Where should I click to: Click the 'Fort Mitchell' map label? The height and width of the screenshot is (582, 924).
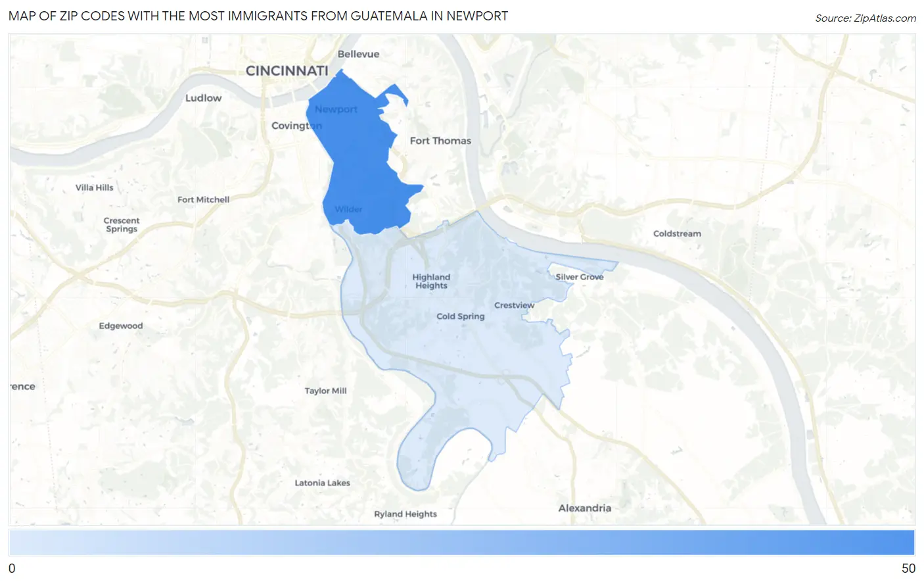tap(203, 199)
